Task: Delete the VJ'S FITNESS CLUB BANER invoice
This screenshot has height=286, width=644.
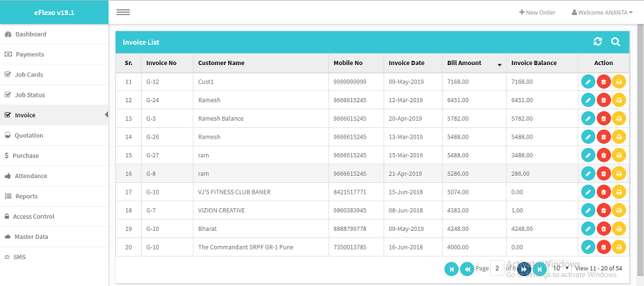Action: click(603, 192)
